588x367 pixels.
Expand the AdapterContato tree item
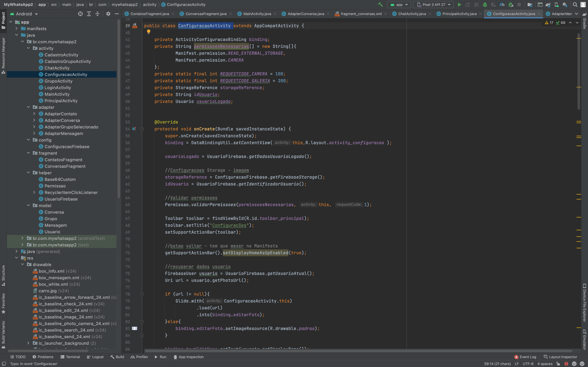click(34, 114)
